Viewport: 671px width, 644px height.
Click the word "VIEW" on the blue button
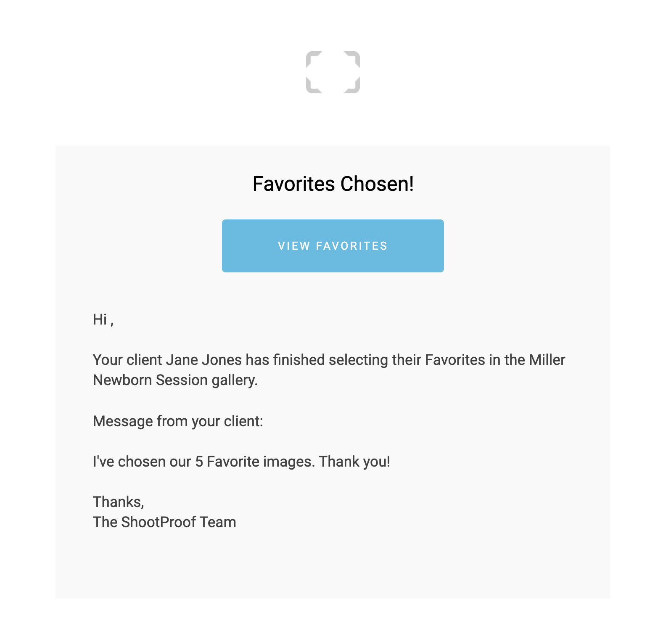(294, 246)
